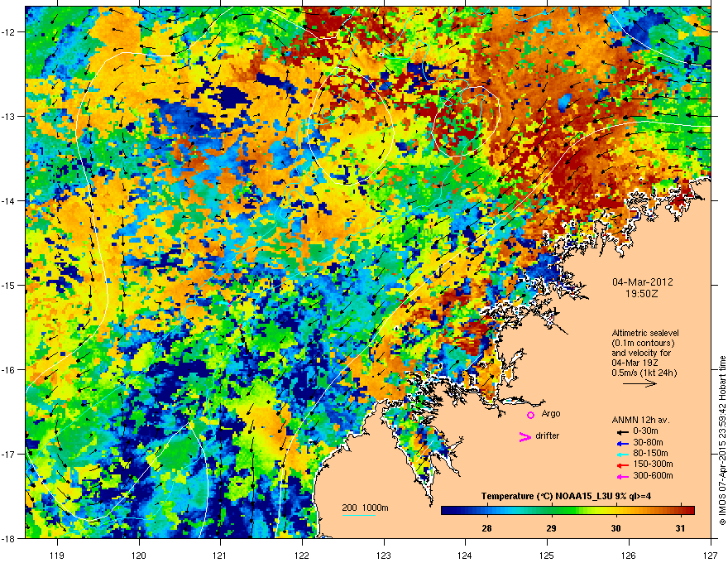
Task: Click the 28 tick label on colorbar
Action: 486,528
